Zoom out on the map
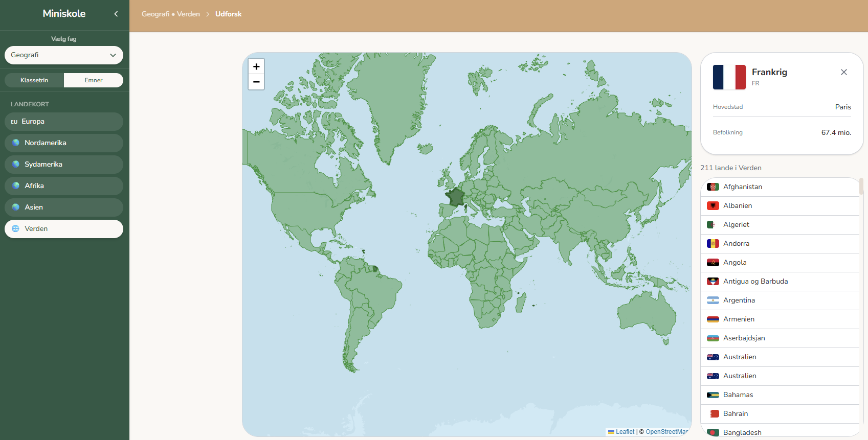Viewport: 868px width, 440px height. tap(256, 82)
